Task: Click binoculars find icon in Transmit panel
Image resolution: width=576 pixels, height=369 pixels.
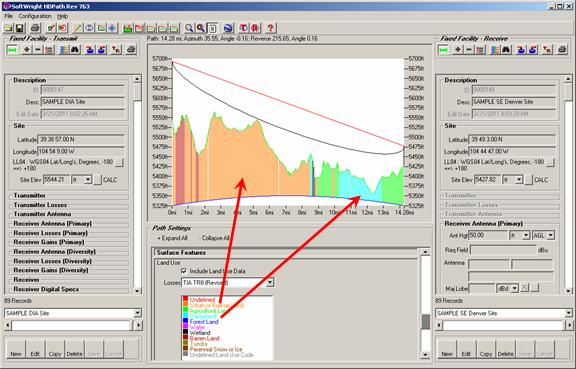Action: point(75,50)
